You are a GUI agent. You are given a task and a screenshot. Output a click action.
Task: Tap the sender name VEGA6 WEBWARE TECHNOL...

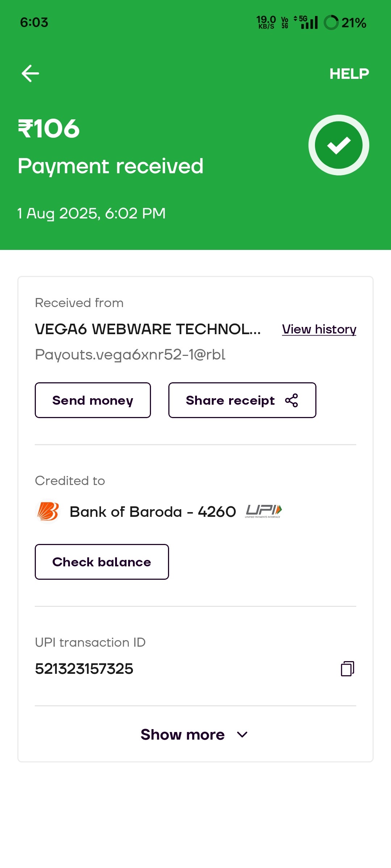(x=148, y=329)
